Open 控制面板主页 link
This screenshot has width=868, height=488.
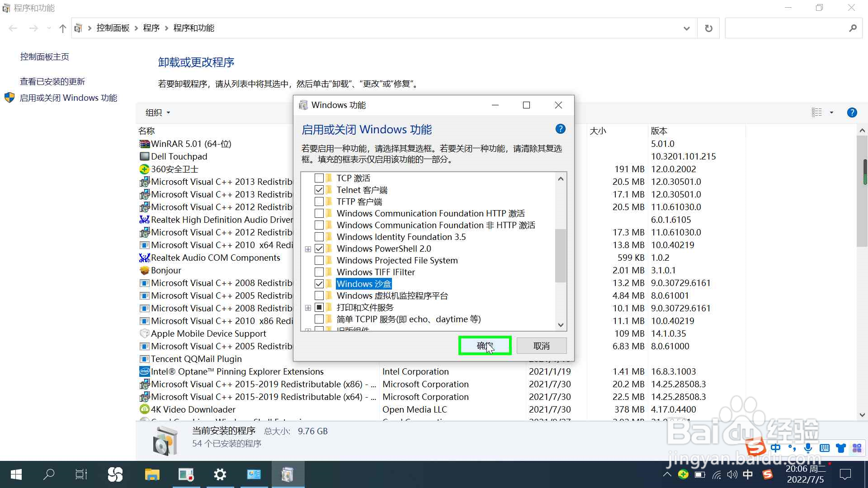[x=45, y=57]
